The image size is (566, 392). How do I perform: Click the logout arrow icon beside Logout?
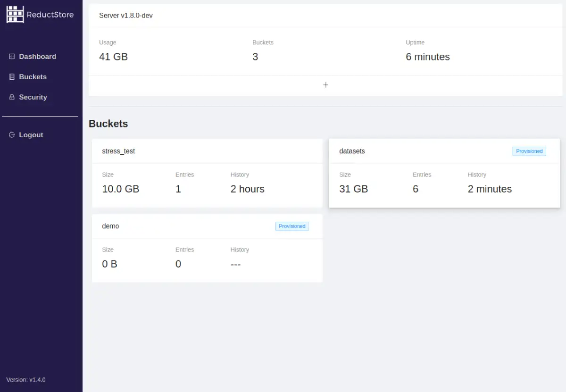pos(11,134)
